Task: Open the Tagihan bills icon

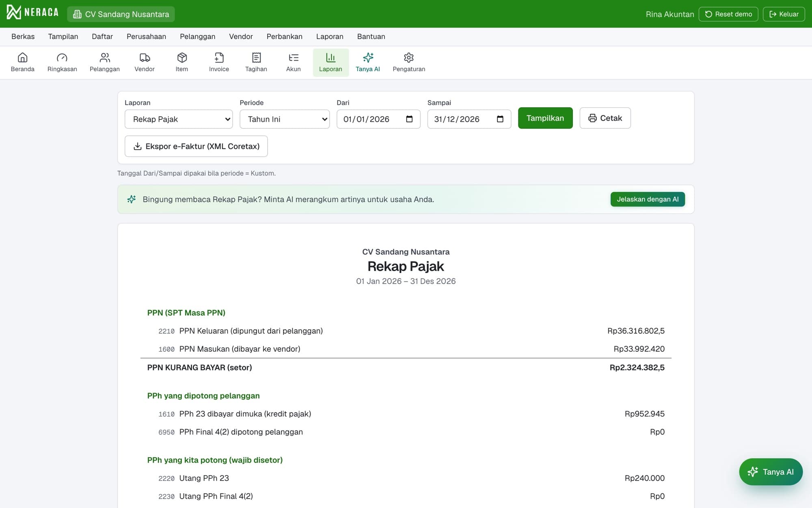Action: 256,63
